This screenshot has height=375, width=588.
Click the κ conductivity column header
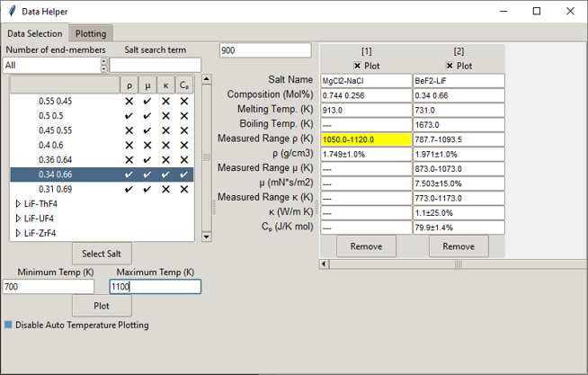(165, 85)
